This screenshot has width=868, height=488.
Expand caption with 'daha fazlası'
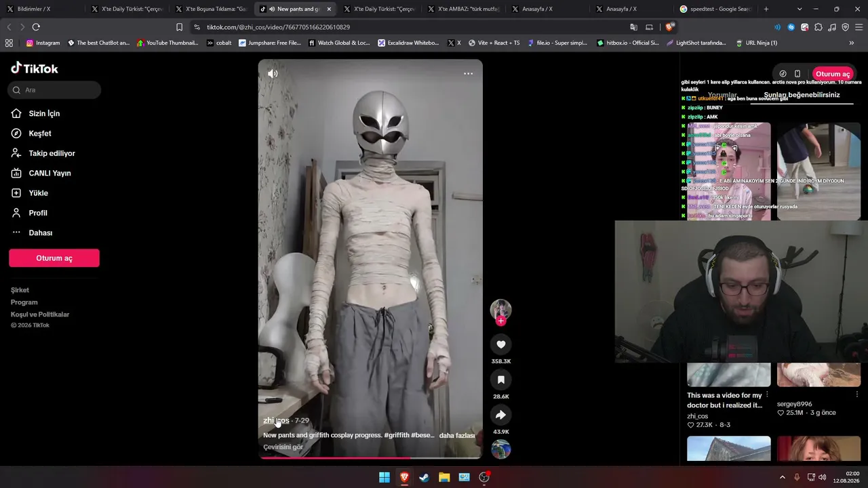(457, 436)
